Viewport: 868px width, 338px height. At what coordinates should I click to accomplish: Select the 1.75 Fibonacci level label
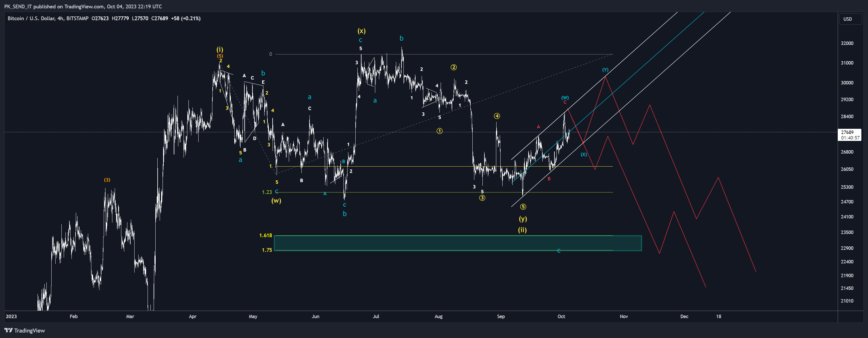267,250
